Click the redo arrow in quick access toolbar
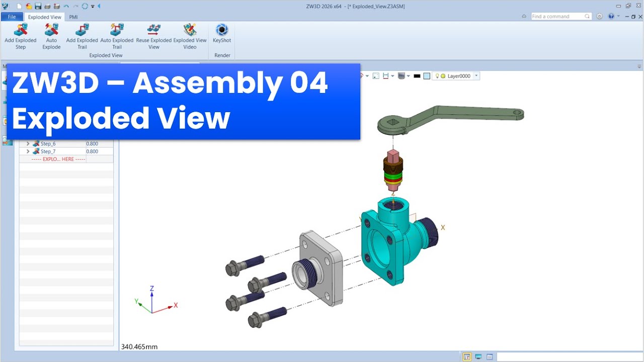The height and width of the screenshot is (362, 644). (75, 6)
